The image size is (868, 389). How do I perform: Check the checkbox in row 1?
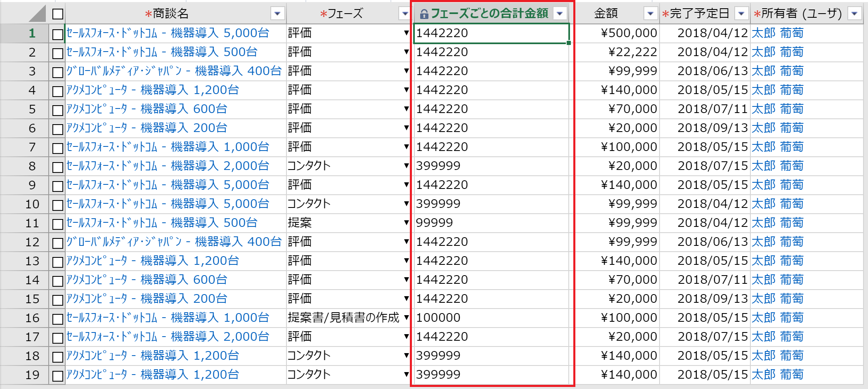(58, 34)
